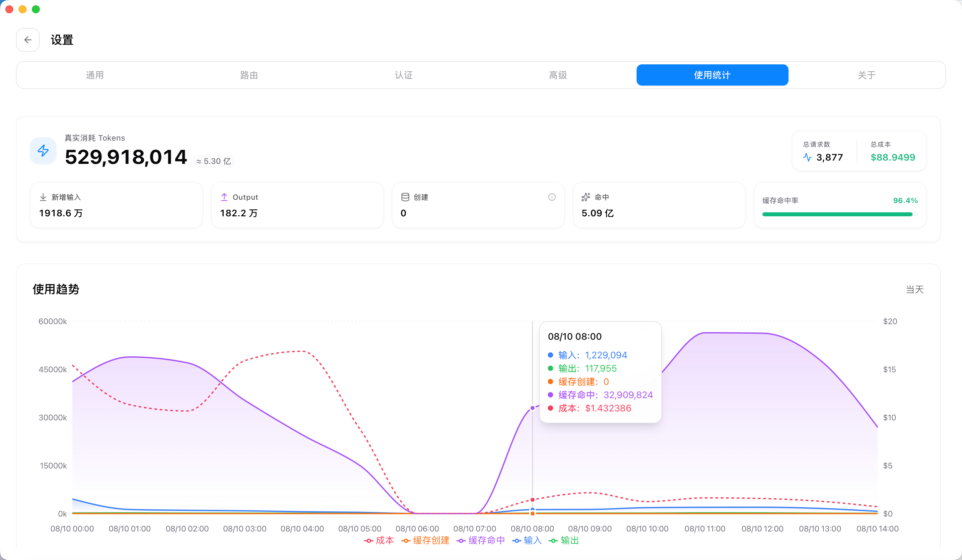Click the total cost value $88.9499

point(893,157)
